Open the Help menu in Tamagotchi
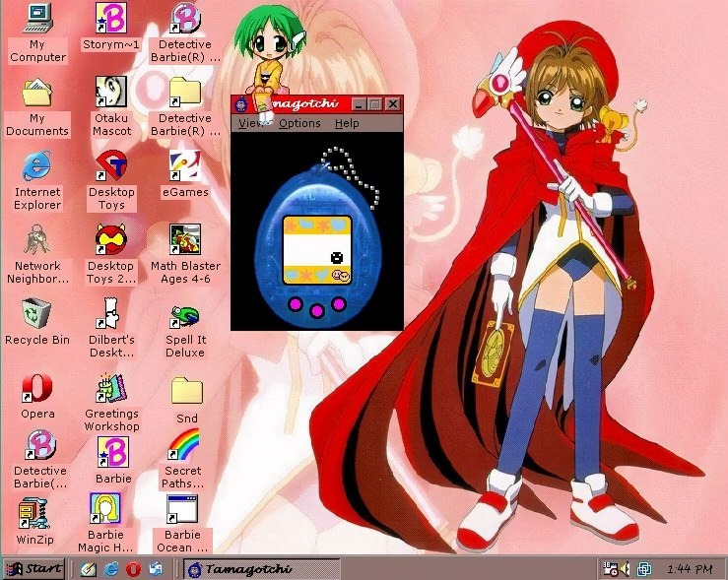728x580 pixels. coord(347,123)
